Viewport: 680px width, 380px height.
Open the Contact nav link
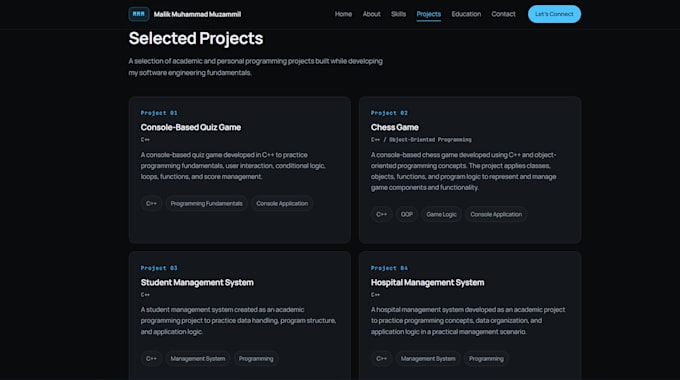tap(503, 14)
